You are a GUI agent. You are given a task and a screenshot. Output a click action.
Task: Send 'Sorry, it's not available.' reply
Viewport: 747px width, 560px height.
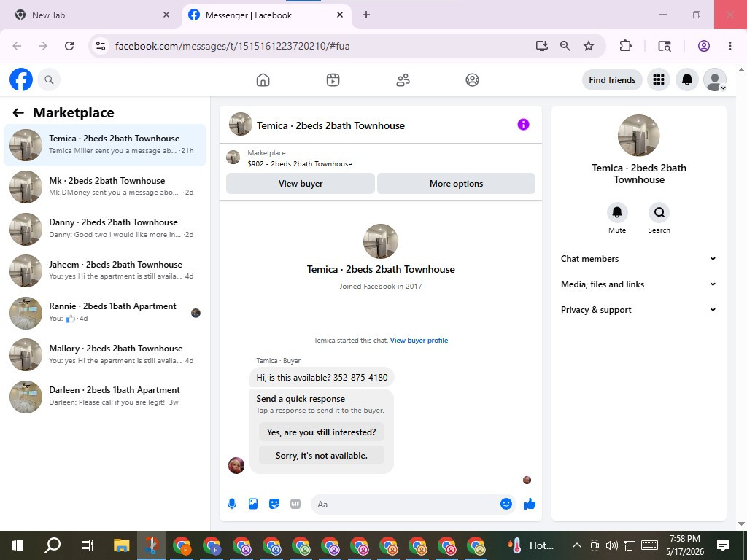pos(321,455)
